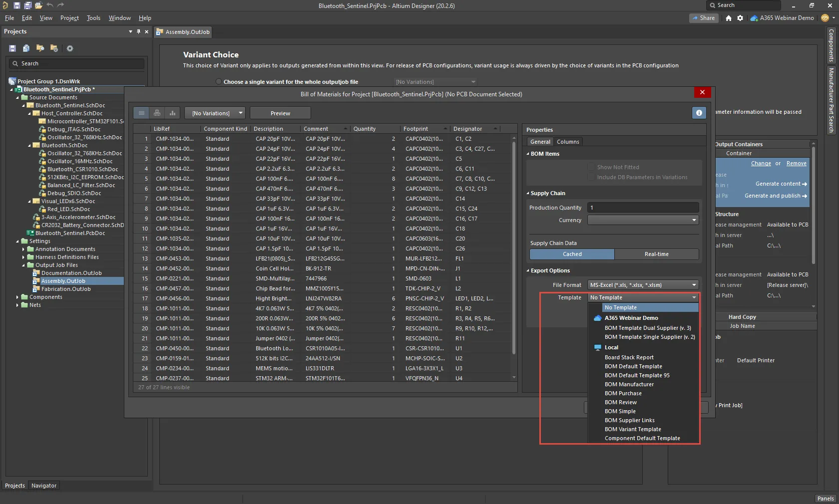Click the Change link in Output Containers
This screenshot has width=839, height=504.
click(761, 163)
